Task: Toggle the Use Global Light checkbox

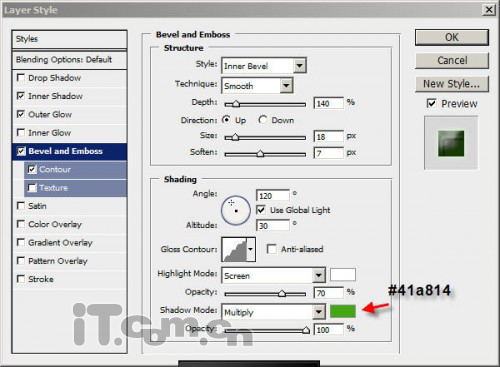Action: pos(261,210)
